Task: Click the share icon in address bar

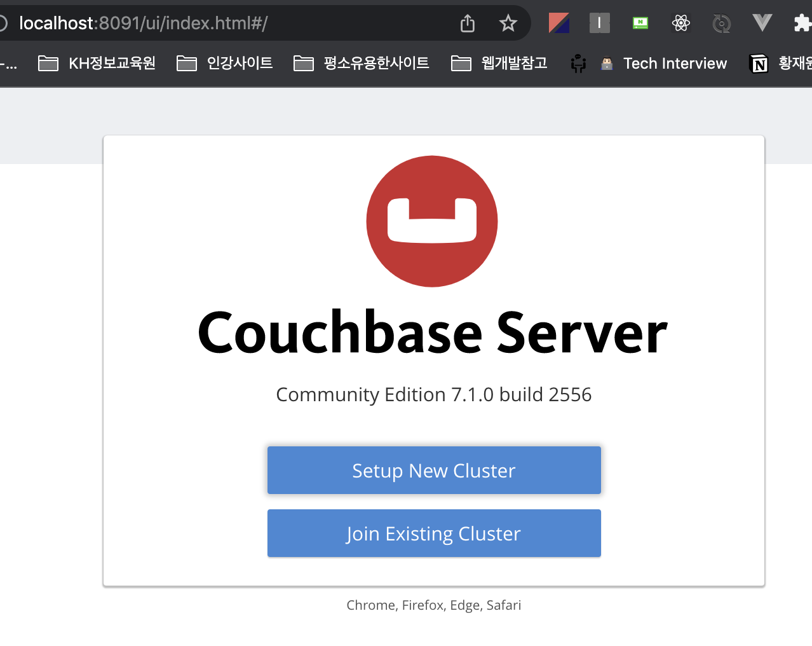Action: coord(468,24)
